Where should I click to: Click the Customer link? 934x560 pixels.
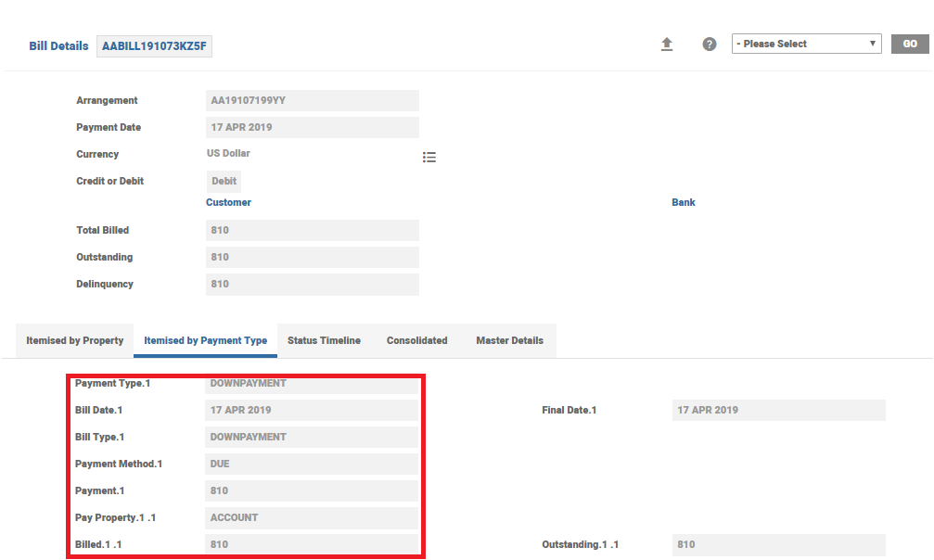tap(228, 202)
